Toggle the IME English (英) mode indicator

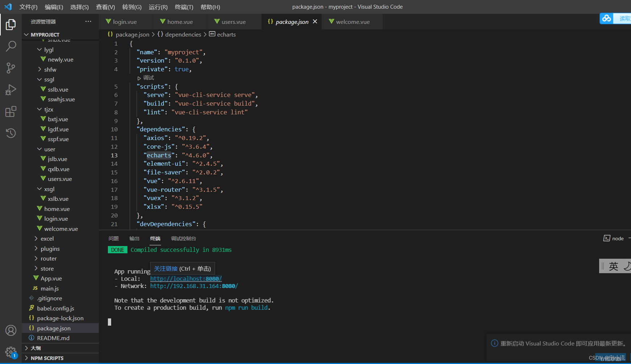click(x=613, y=266)
